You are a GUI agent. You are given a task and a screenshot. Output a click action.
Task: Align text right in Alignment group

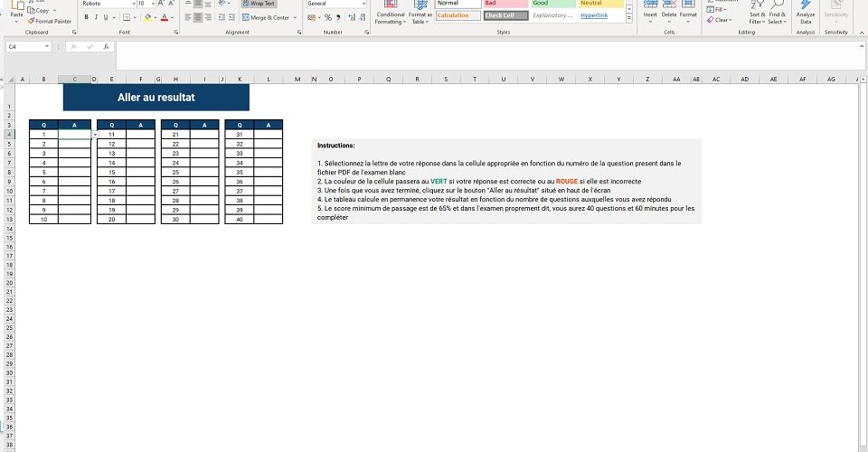208,18
